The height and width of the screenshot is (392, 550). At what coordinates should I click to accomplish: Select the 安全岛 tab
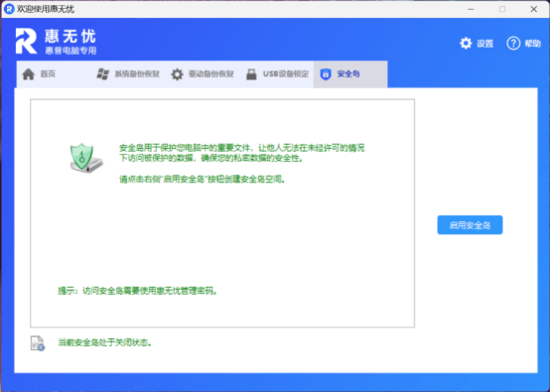pos(350,74)
